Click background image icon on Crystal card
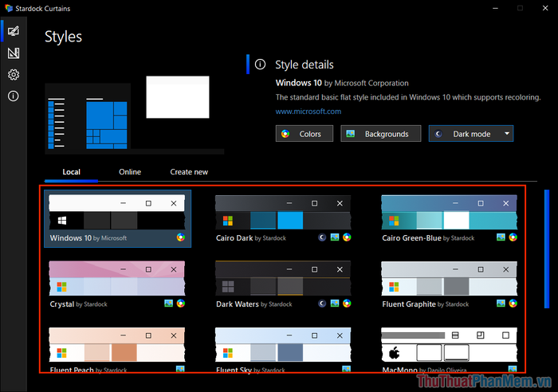The height and width of the screenshot is (392, 558). (x=169, y=304)
